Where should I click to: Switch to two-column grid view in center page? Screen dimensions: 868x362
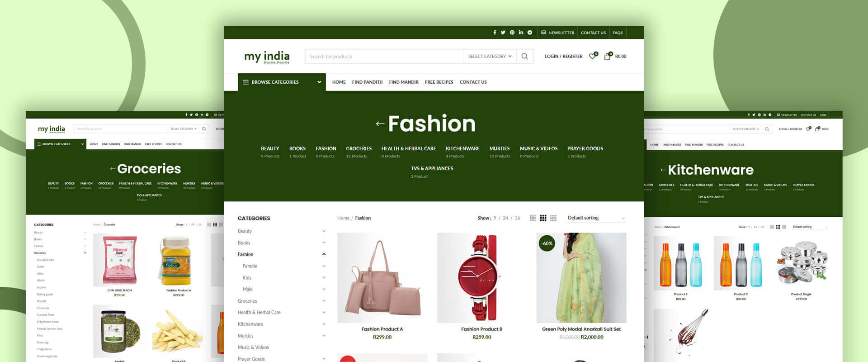[533, 218]
